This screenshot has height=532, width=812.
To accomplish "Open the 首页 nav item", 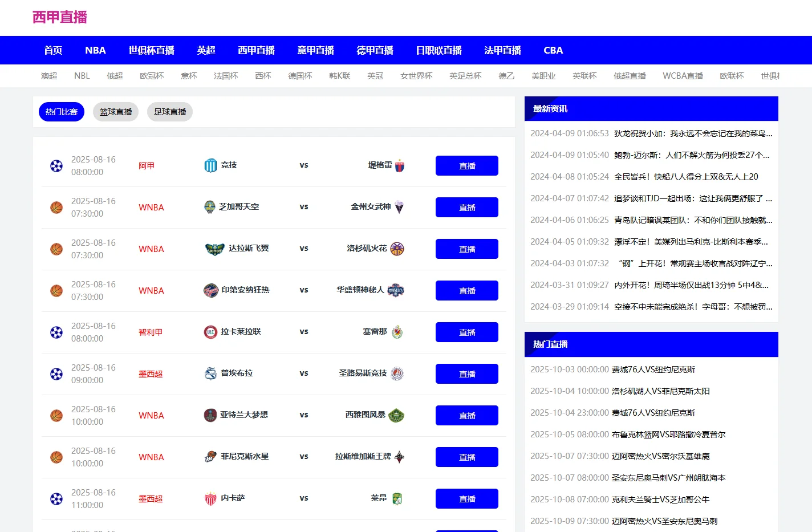I will 53,50.
